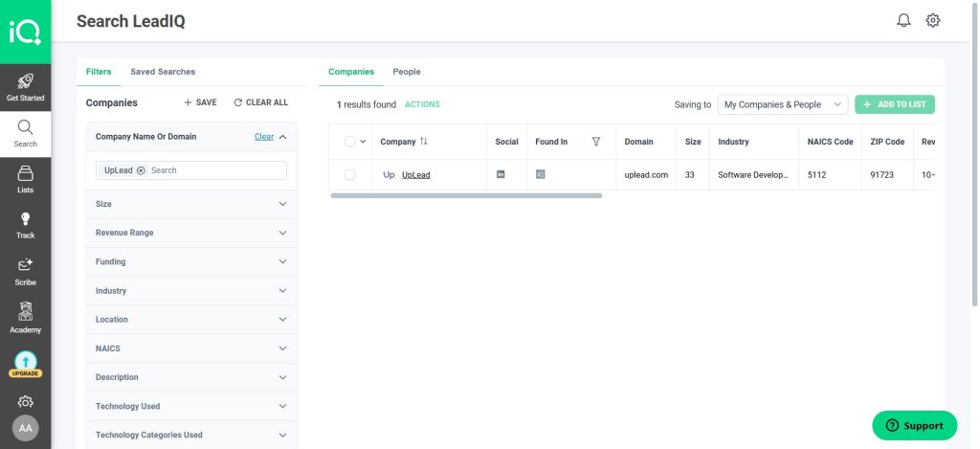Image resolution: width=980 pixels, height=449 pixels.
Task: Expand the Revenue Range filter
Action: pos(191,233)
